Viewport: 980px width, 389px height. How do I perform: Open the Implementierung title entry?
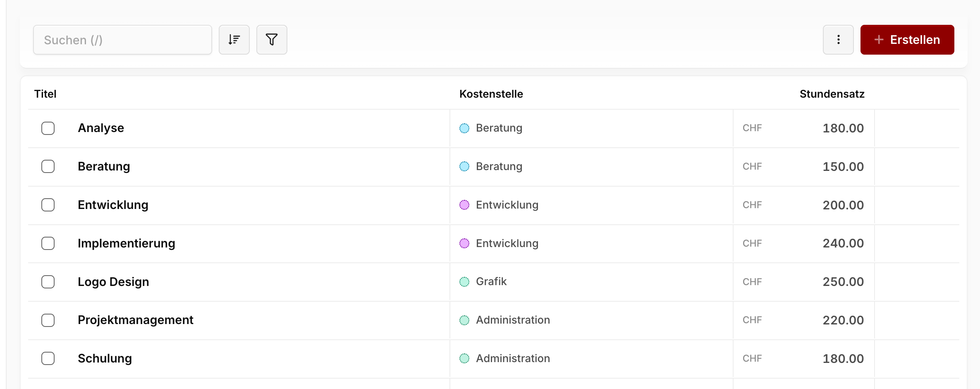(127, 243)
